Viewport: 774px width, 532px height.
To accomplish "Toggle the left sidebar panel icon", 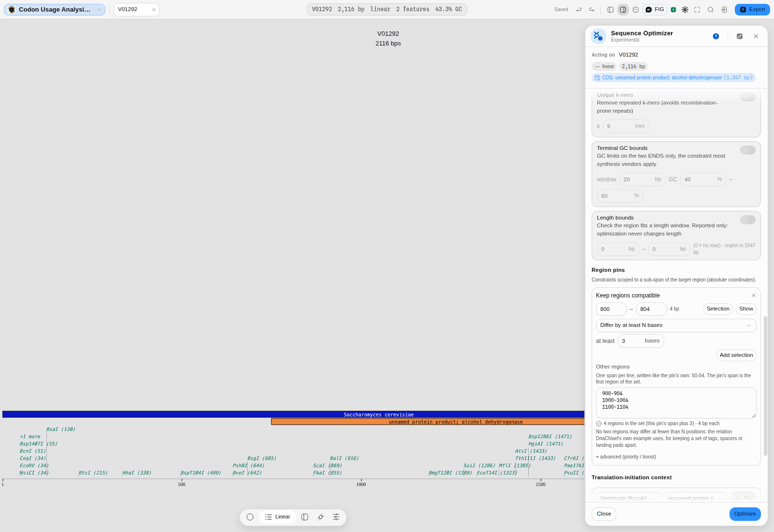I will [x=610, y=10].
